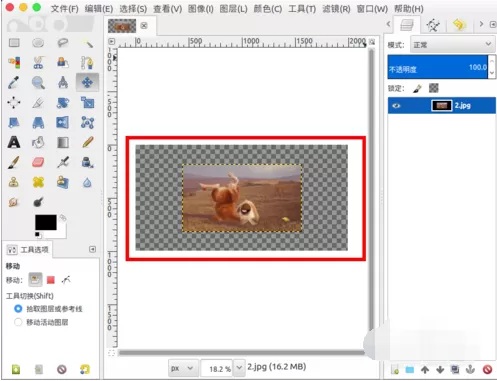Viewport: 497px width, 381px height.
Task: Toggle Quick Mask at canvas bottom-left
Action: 111,353
